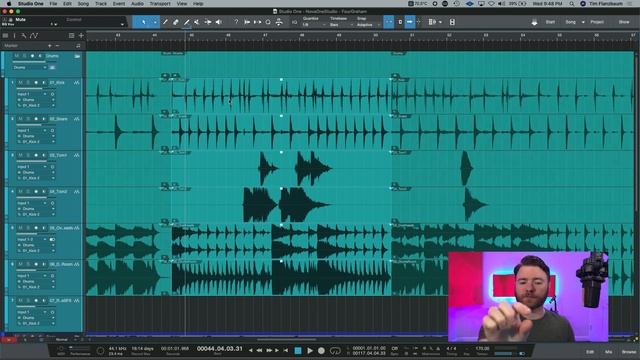Open the Show page
Viewport: 640px width, 360px height.
624,22
